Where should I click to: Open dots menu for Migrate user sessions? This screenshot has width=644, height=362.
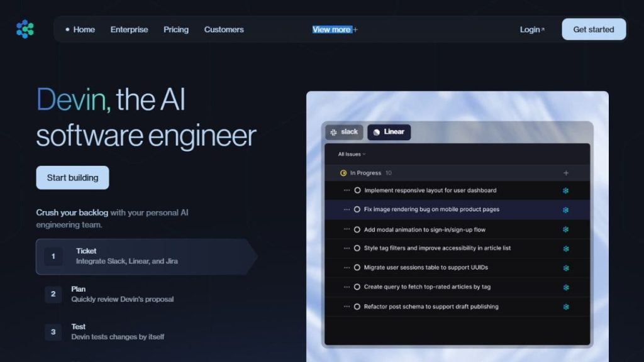pyautogui.click(x=347, y=268)
